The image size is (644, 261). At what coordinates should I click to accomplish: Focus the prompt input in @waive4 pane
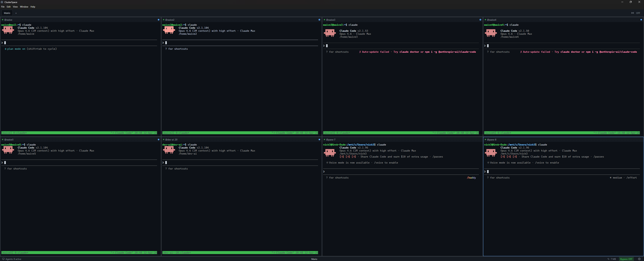coord(562,46)
